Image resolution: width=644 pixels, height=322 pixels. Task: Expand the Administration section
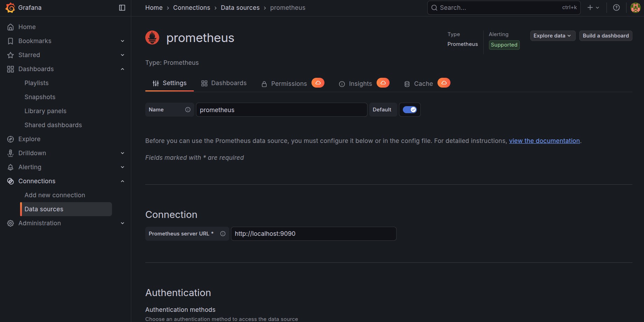coord(122,223)
